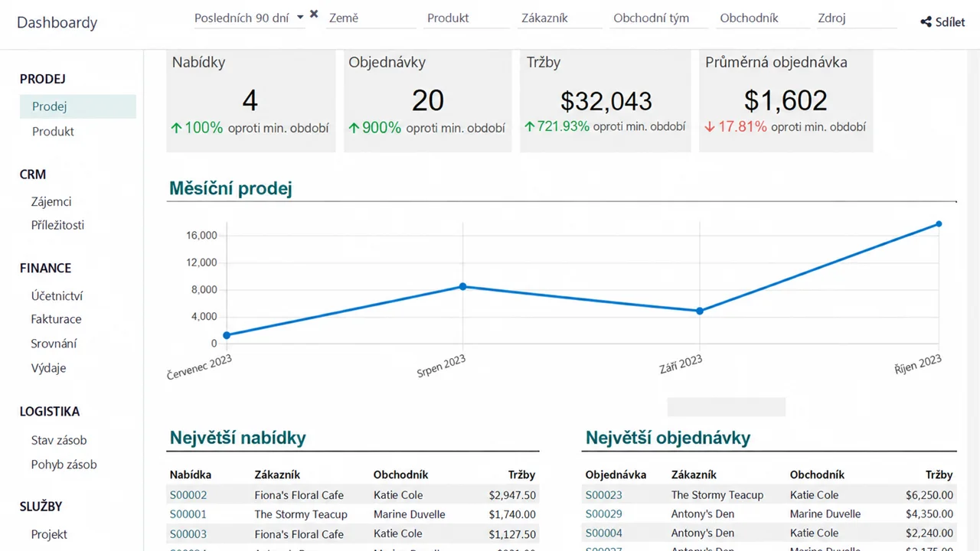Open the Obchodník filter field
The height and width of the screenshot is (551, 980).
click(763, 18)
